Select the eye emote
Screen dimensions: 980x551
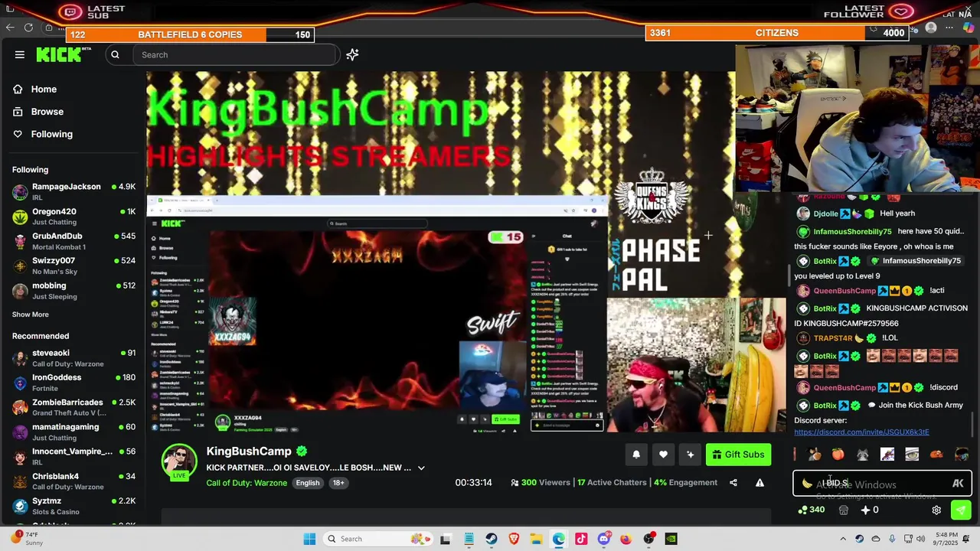pos(912,455)
